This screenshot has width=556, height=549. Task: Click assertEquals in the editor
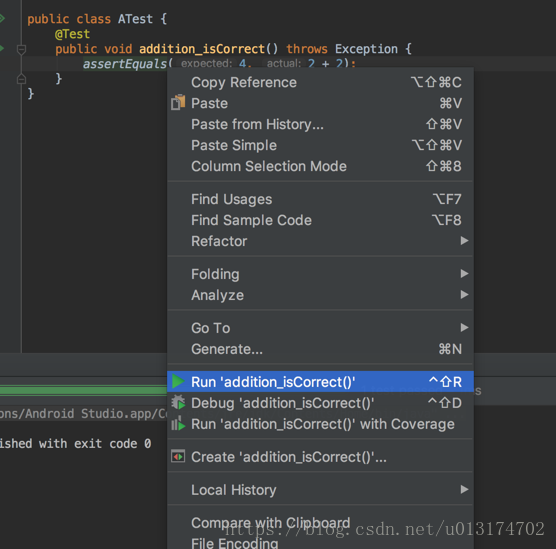click(x=124, y=64)
